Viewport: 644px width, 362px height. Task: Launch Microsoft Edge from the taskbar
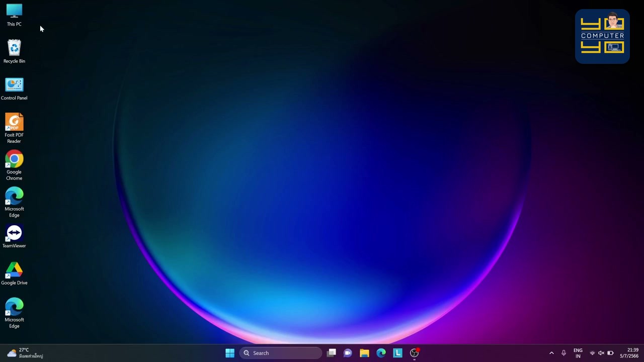(x=381, y=353)
